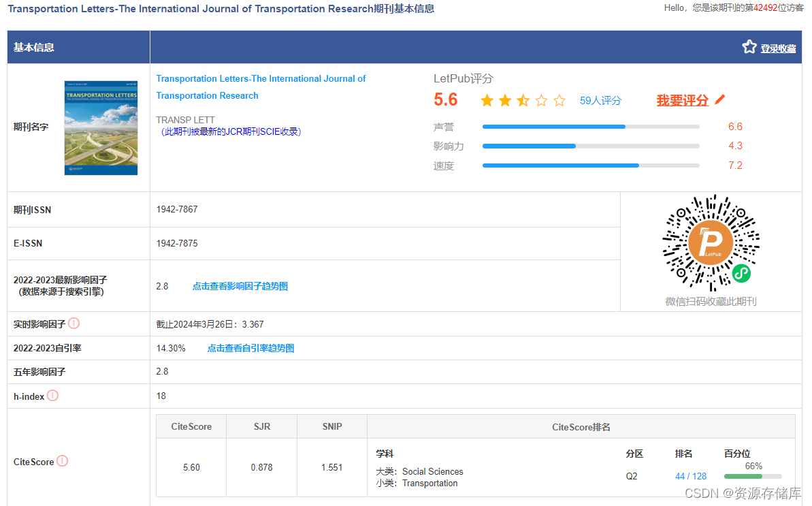Viewport: 812px width, 506px height.
Task: Click the 登录收藏 login-to-favorite link
Action: point(778,48)
